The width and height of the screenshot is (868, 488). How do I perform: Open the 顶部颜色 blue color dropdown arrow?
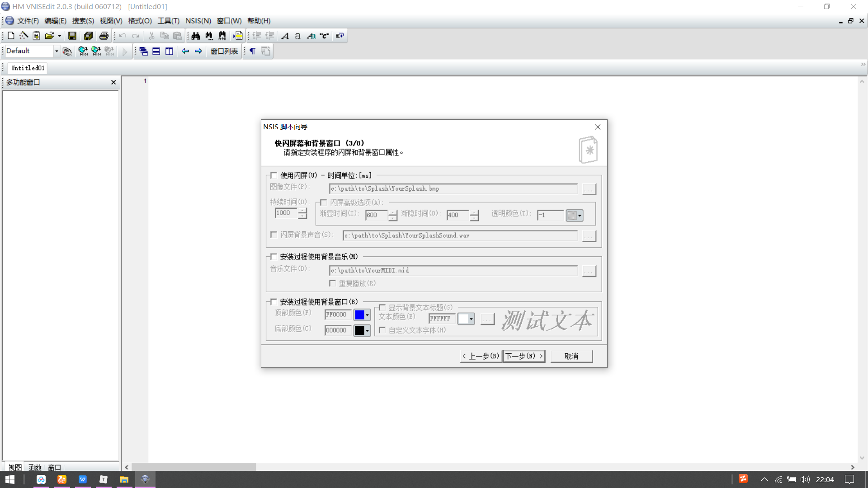(x=367, y=315)
